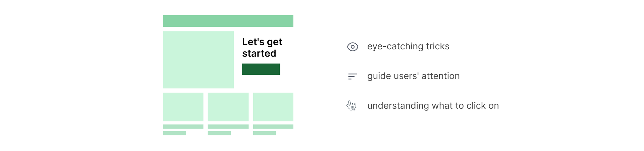This screenshot has width=644, height=151.
Task: Click the eye icon beside eye-catching tricks
Action: [353, 47]
